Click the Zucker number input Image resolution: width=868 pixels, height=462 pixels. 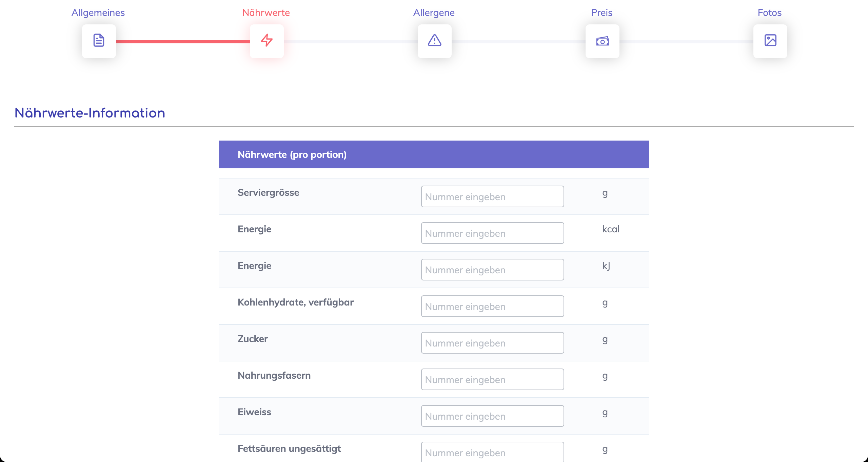click(x=492, y=343)
